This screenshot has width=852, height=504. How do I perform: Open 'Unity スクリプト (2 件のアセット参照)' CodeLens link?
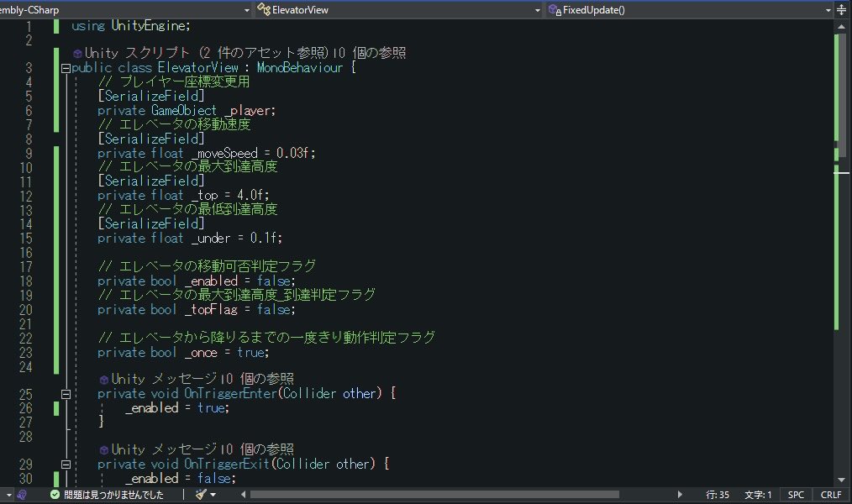[x=207, y=53]
